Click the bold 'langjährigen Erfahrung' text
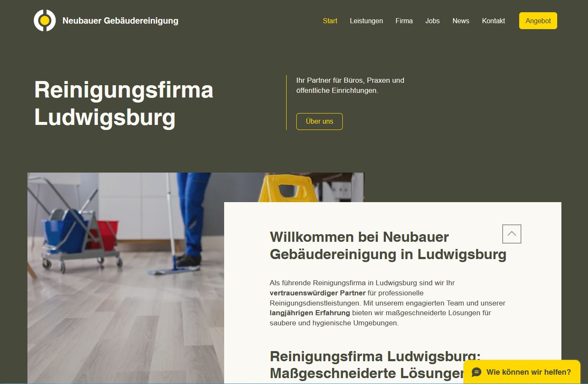The image size is (588, 384). click(310, 313)
